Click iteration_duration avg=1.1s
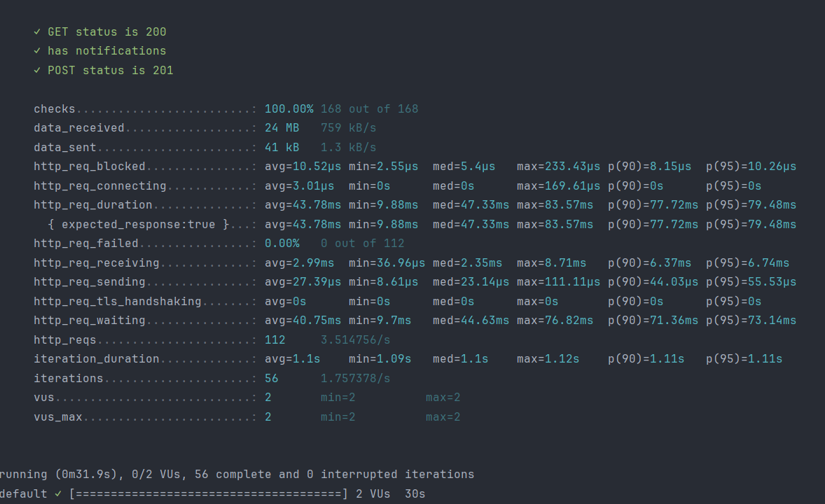The height and width of the screenshot is (504, 825). [x=292, y=359]
